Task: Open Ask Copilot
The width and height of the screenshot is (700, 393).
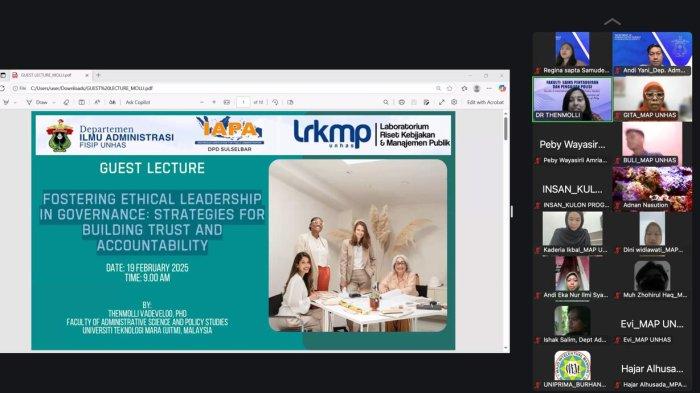Action: (138, 102)
